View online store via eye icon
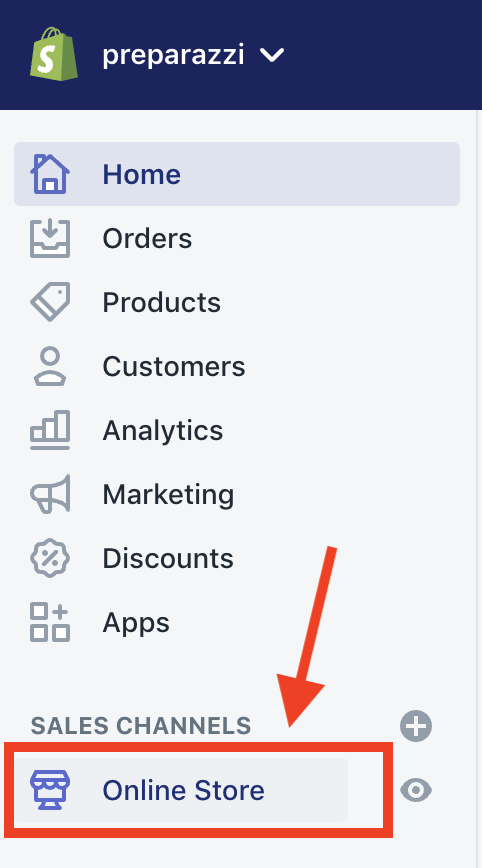 (x=416, y=790)
